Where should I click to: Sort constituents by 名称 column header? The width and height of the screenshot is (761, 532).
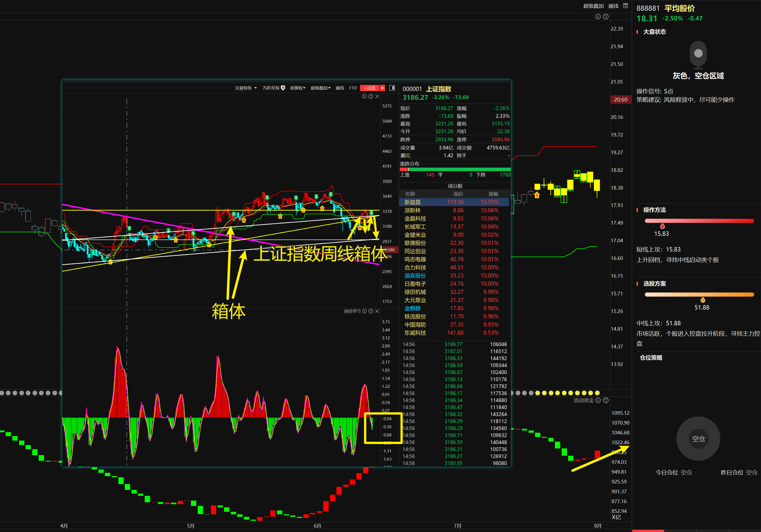click(410, 194)
